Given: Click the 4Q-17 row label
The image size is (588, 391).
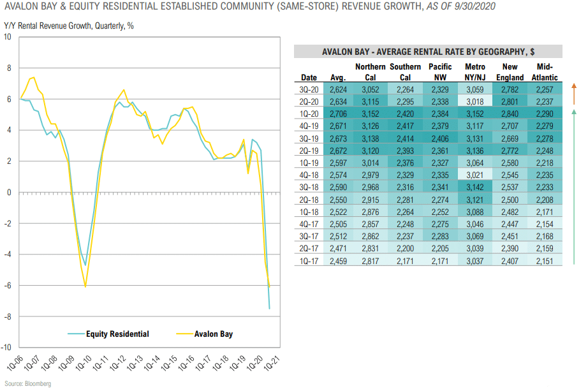Looking at the screenshot, I should point(309,224).
